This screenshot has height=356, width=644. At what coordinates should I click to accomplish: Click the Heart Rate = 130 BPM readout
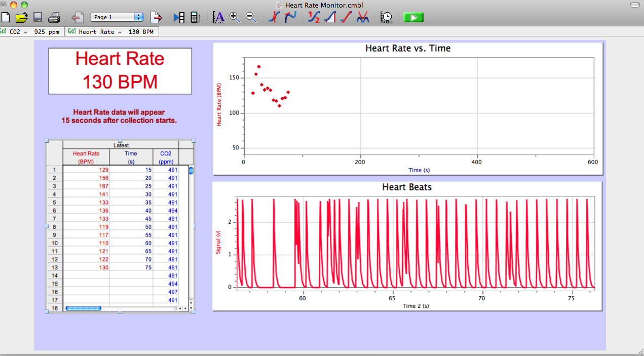[111, 31]
